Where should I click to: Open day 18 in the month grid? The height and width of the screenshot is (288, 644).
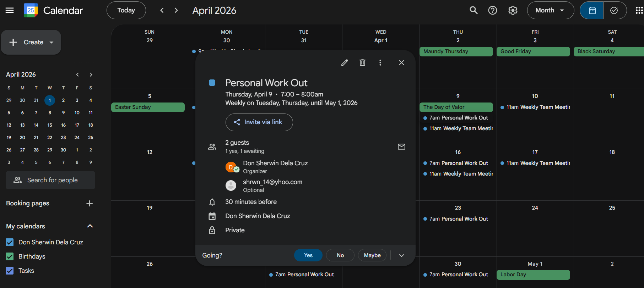coord(612,152)
